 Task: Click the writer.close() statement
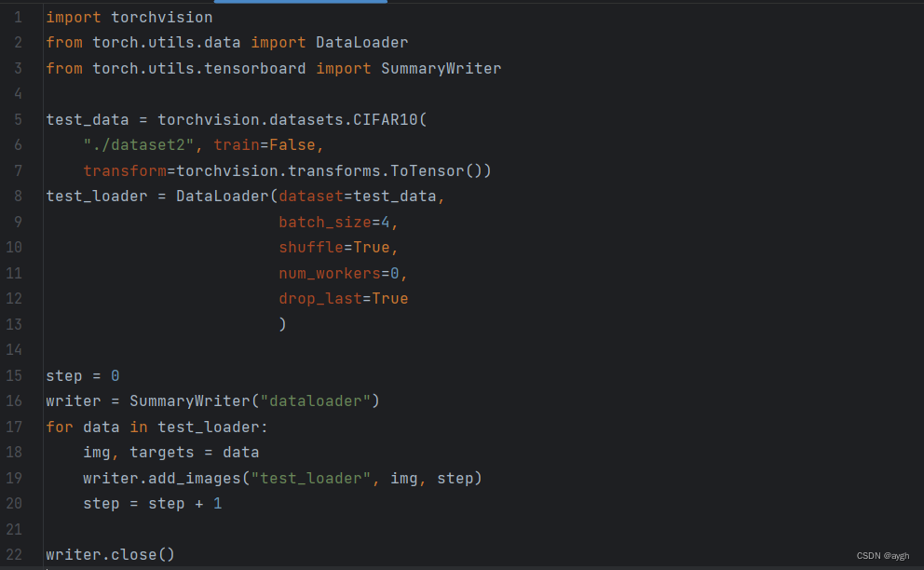(111, 555)
